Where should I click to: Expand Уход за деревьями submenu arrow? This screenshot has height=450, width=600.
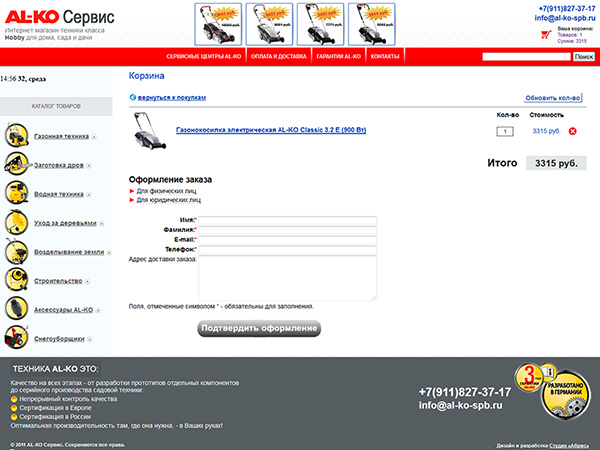pos(102,223)
